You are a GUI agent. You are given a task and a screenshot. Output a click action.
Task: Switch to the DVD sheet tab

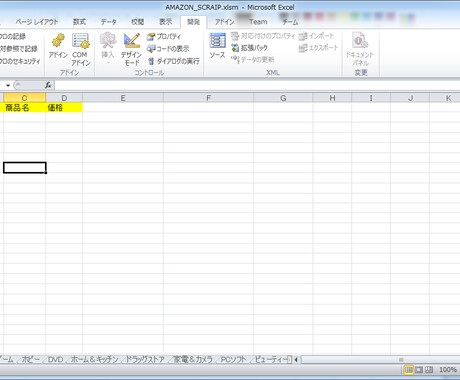tap(55, 360)
